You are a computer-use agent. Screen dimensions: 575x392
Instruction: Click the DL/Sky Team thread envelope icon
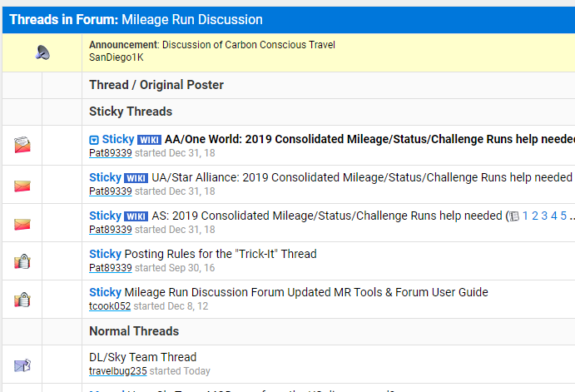(x=22, y=365)
